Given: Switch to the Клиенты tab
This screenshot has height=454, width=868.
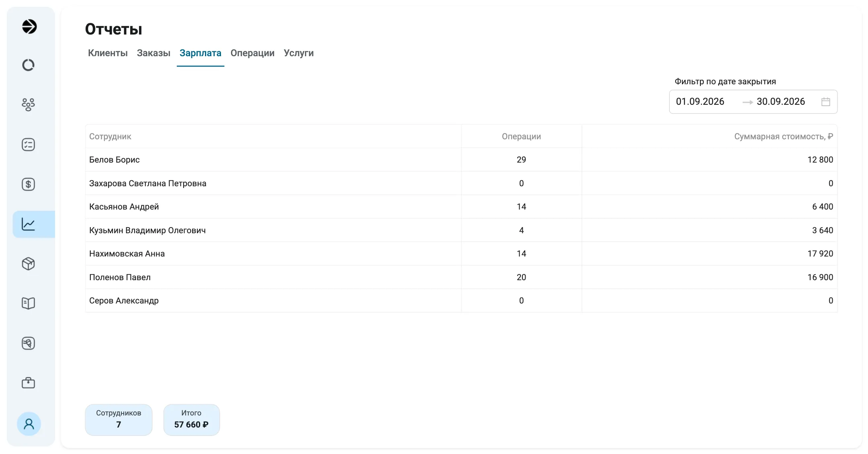Looking at the screenshot, I should [x=108, y=53].
